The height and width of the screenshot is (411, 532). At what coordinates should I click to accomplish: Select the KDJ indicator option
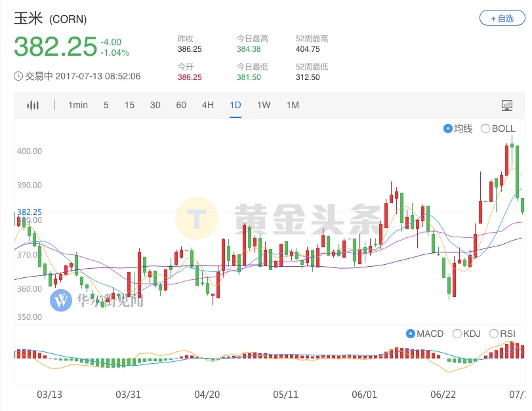pyautogui.click(x=467, y=334)
